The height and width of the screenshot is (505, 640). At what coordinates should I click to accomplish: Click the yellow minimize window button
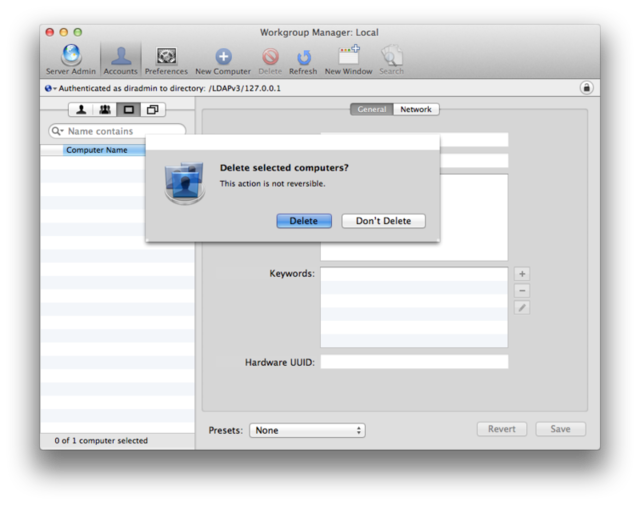tap(64, 32)
